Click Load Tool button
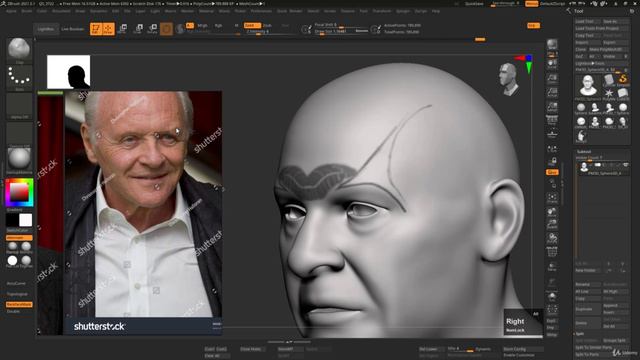Image resolution: width=640 pixels, height=360 pixels. click(x=588, y=21)
